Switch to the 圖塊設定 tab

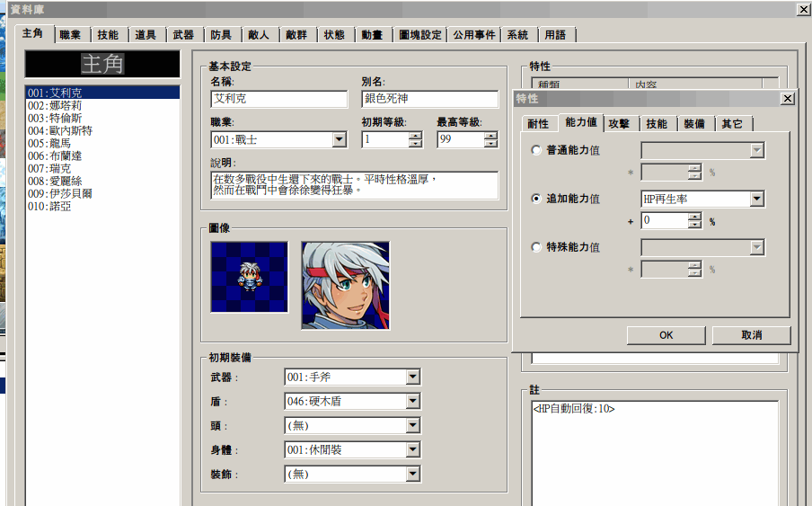coord(420,35)
